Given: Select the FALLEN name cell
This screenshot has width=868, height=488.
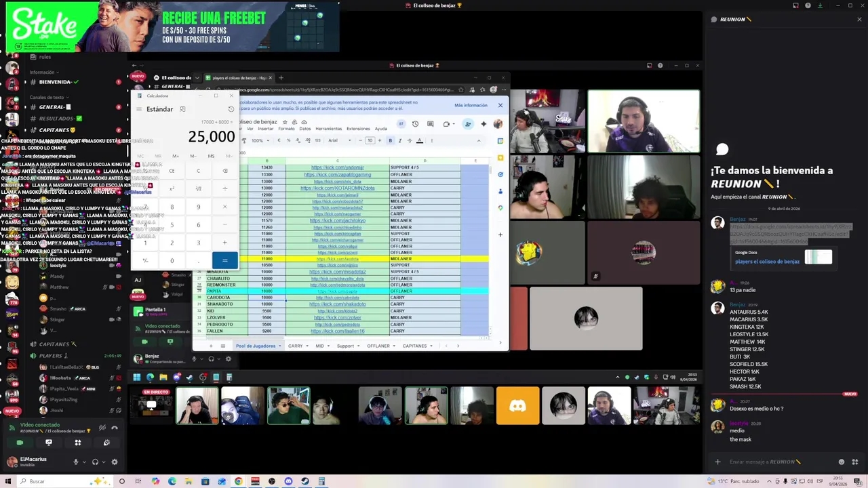Looking at the screenshot, I should (226, 331).
